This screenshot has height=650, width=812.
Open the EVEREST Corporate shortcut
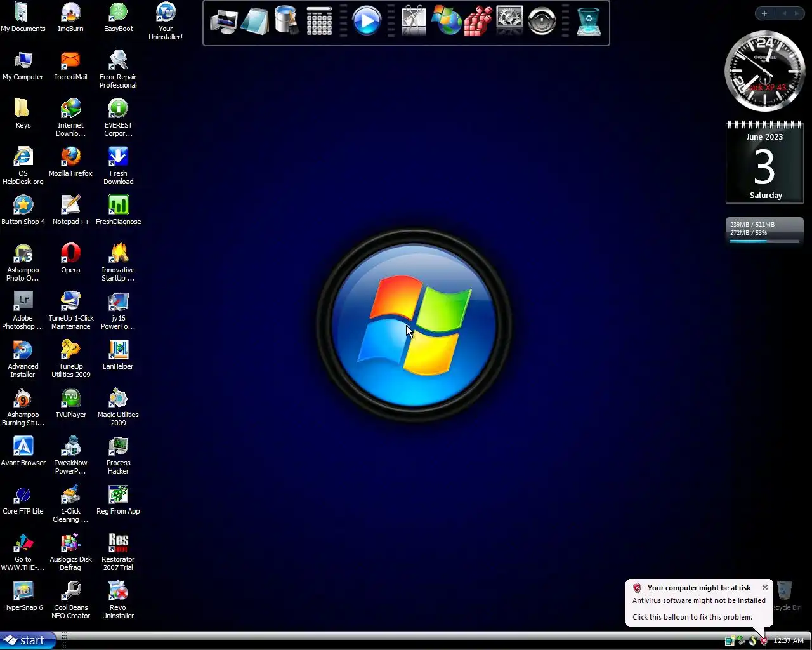click(118, 118)
